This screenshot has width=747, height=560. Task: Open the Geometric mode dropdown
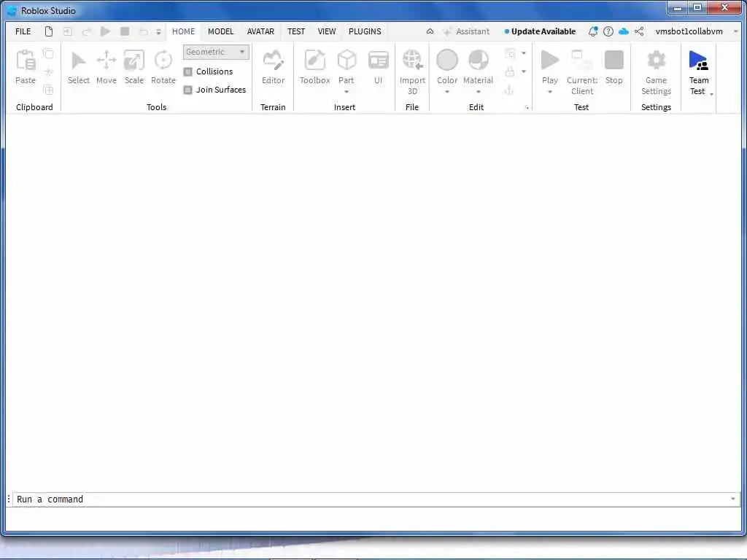point(216,52)
